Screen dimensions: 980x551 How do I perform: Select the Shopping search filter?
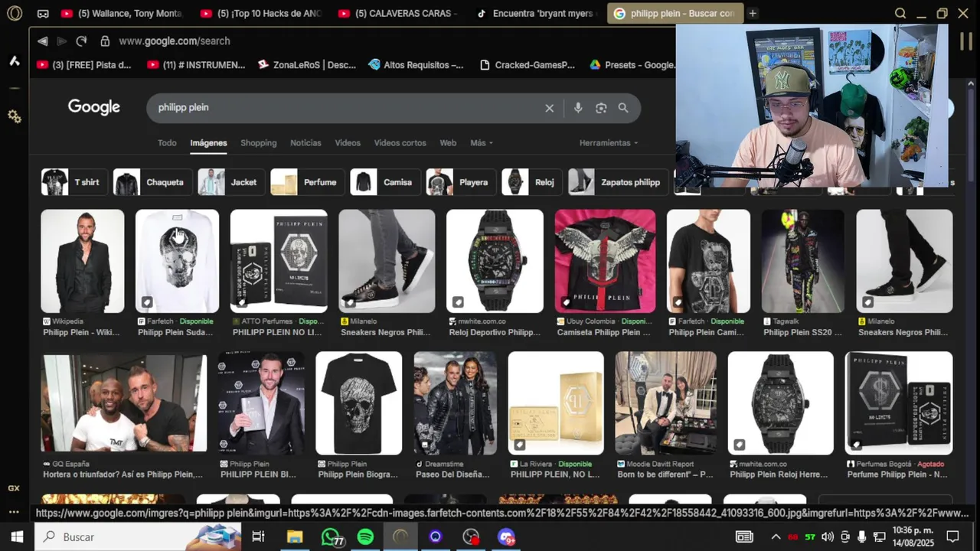(259, 143)
